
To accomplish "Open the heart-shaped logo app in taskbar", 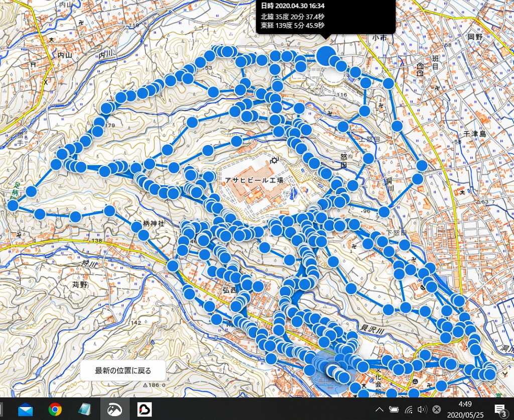I will 145,409.
